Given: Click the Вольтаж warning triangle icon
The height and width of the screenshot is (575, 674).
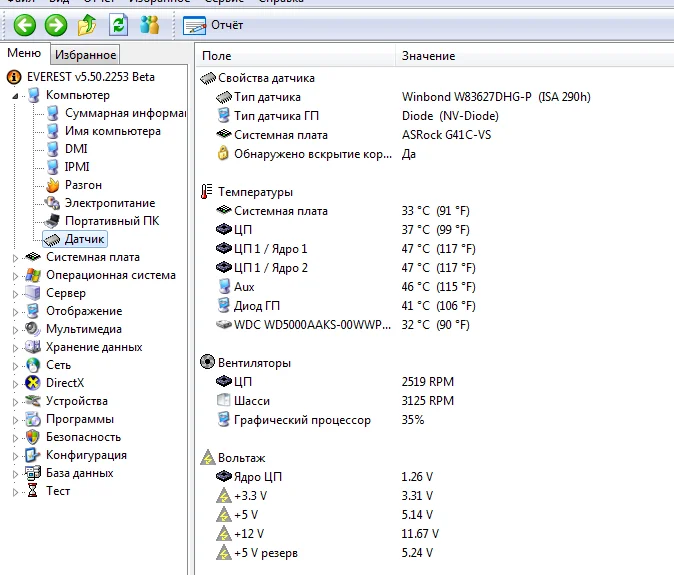Looking at the screenshot, I should [x=208, y=457].
